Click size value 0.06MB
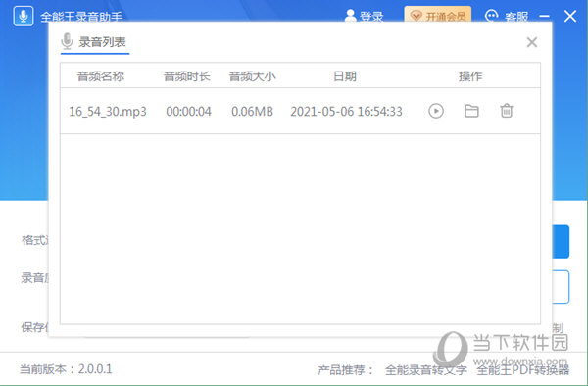The height and width of the screenshot is (386, 588). pos(253,112)
